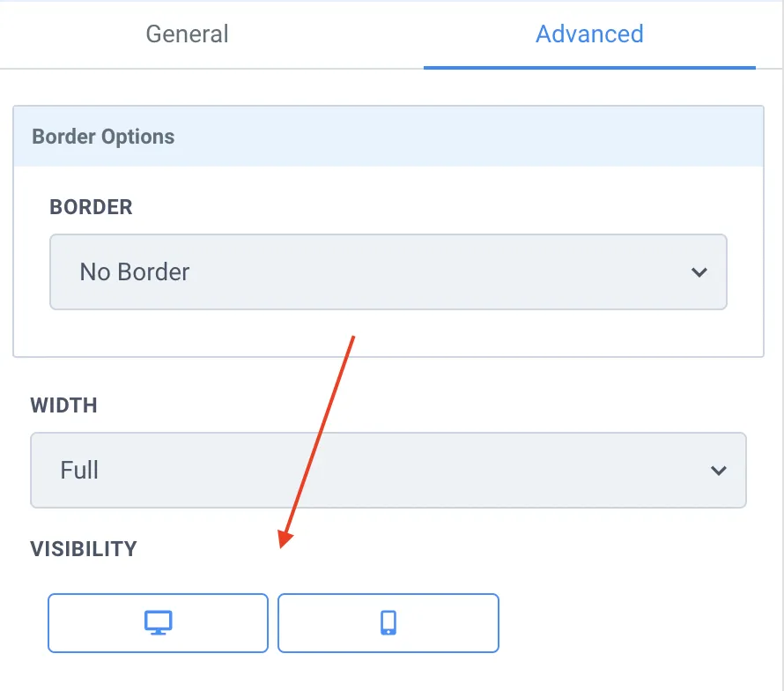The image size is (784, 691).
Task: Click the VISIBILITY section label
Action: click(85, 549)
